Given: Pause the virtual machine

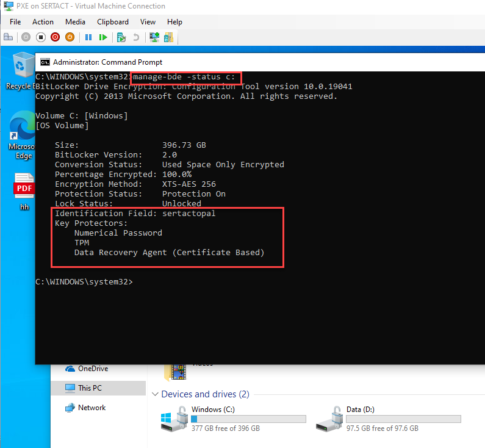Looking at the screenshot, I should coord(88,37).
